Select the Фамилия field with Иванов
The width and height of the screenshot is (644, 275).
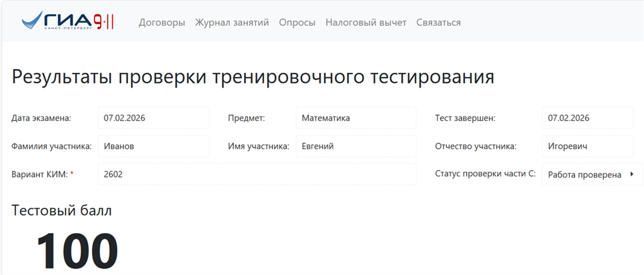[x=154, y=146]
